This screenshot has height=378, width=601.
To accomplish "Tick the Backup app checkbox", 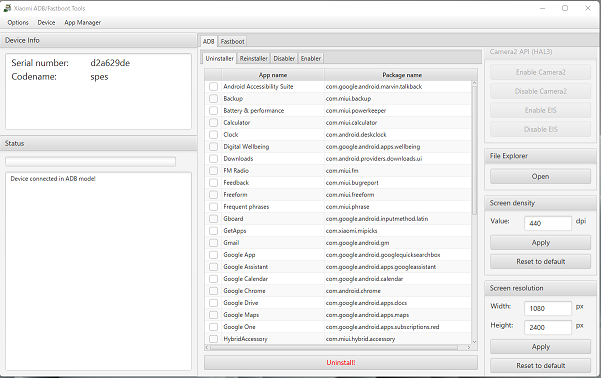I will (x=213, y=99).
